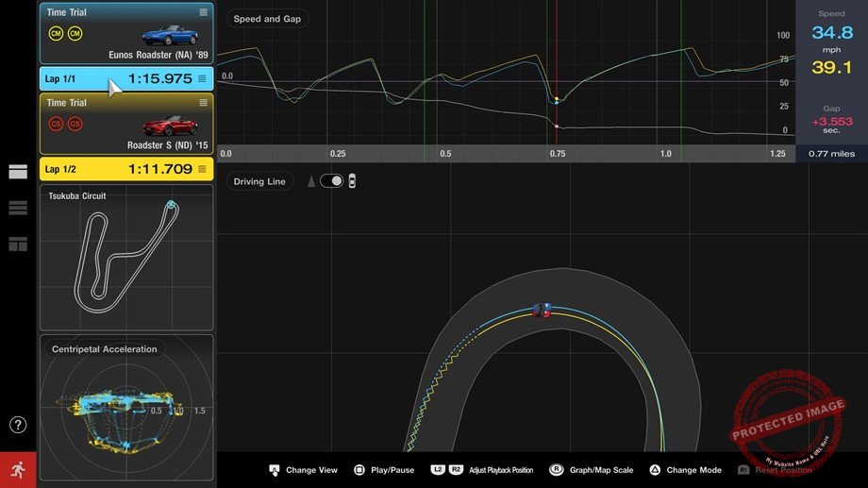Click the Change View text label
Image resolution: width=868 pixels, height=488 pixels.
point(311,470)
